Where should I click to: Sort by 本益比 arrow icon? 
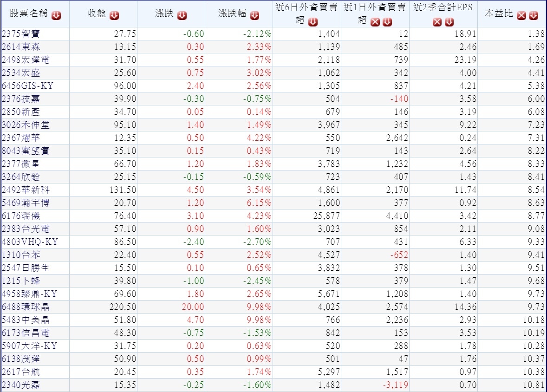click(x=534, y=15)
